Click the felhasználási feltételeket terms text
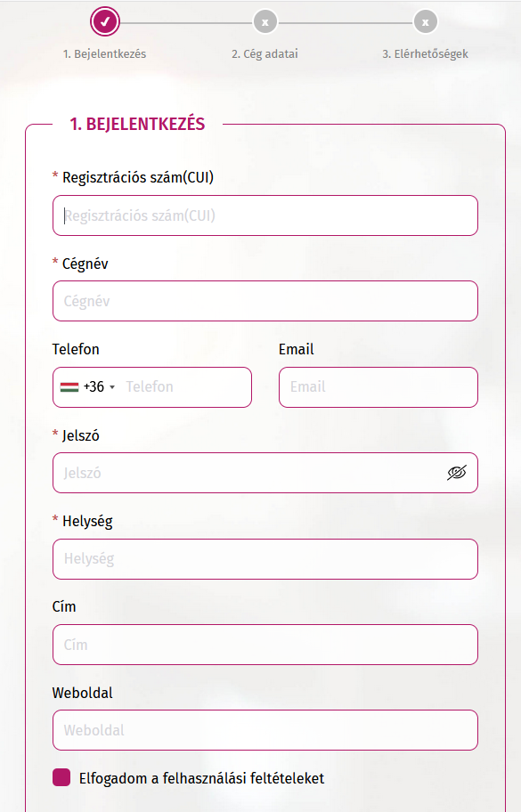The height and width of the screenshot is (812, 521). [x=243, y=778]
